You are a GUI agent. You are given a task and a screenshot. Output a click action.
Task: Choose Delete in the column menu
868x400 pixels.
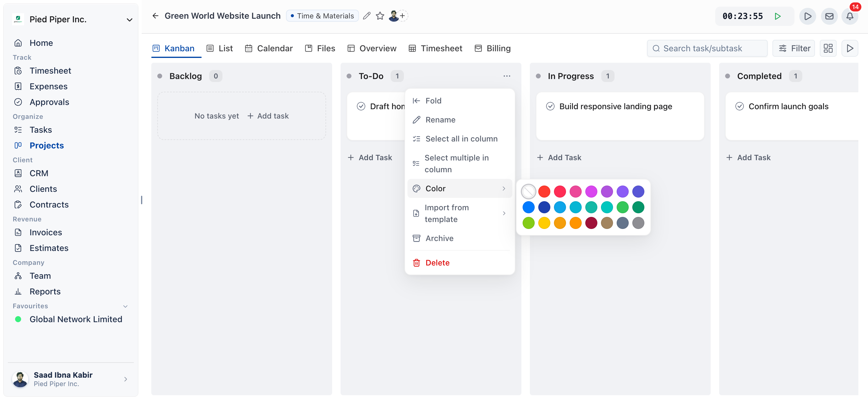click(459, 262)
